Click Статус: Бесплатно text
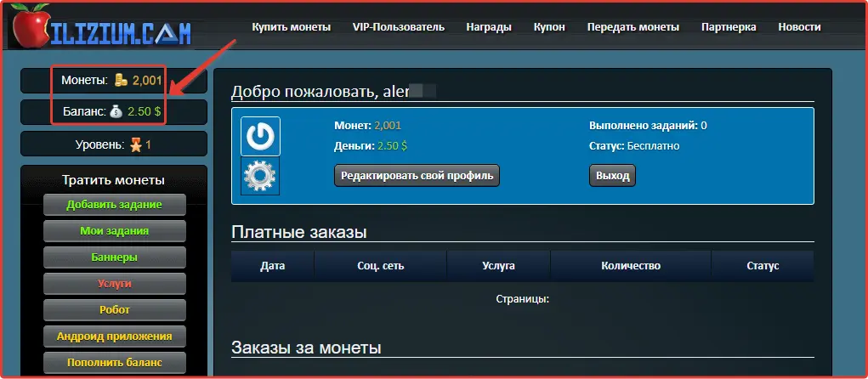 click(634, 146)
